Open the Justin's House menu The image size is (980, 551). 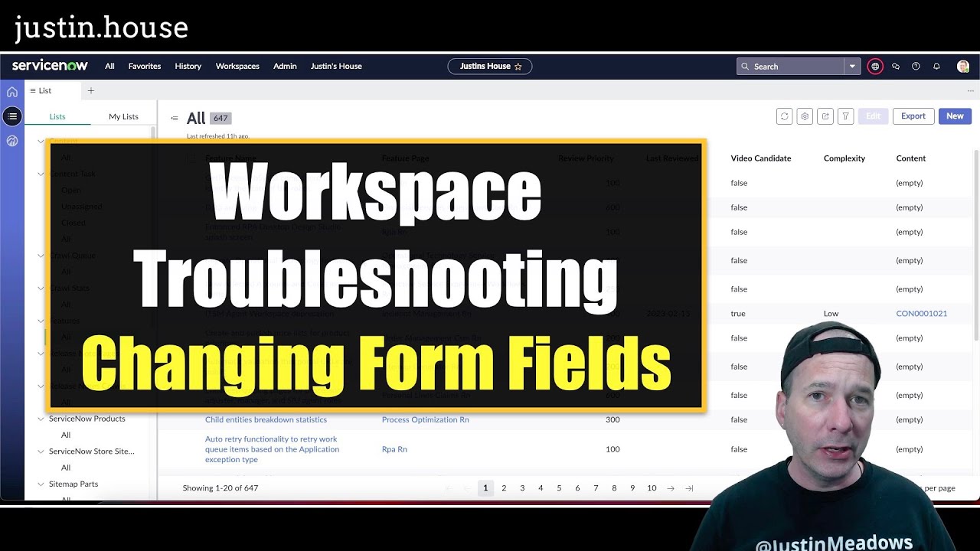tap(336, 67)
